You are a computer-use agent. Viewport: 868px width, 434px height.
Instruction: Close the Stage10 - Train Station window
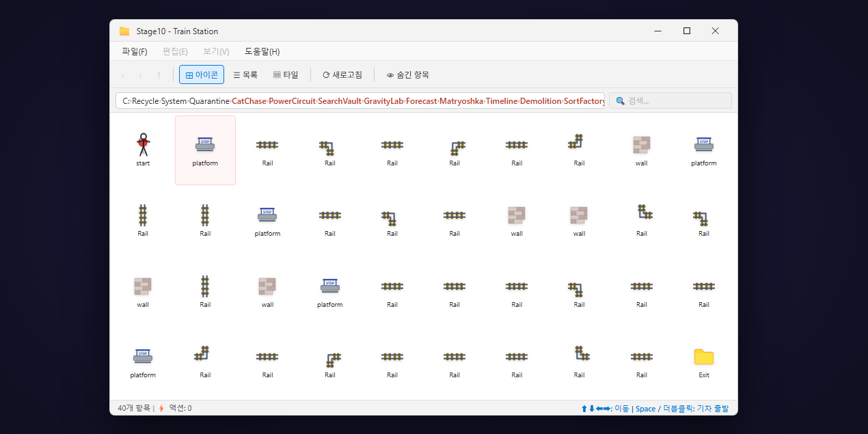(x=715, y=31)
